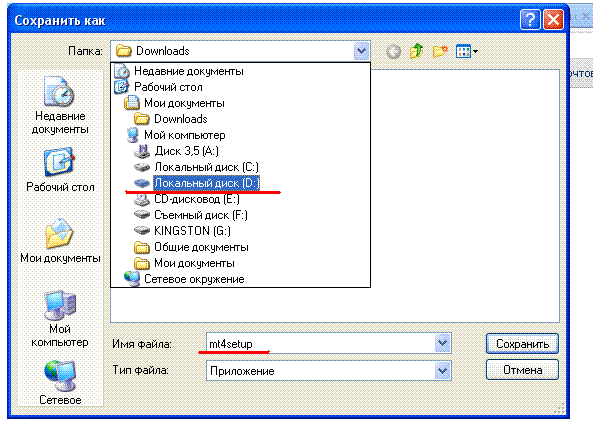Viewport: 593px width, 426px height.
Task: Click the help question mark button
Action: click(530, 19)
